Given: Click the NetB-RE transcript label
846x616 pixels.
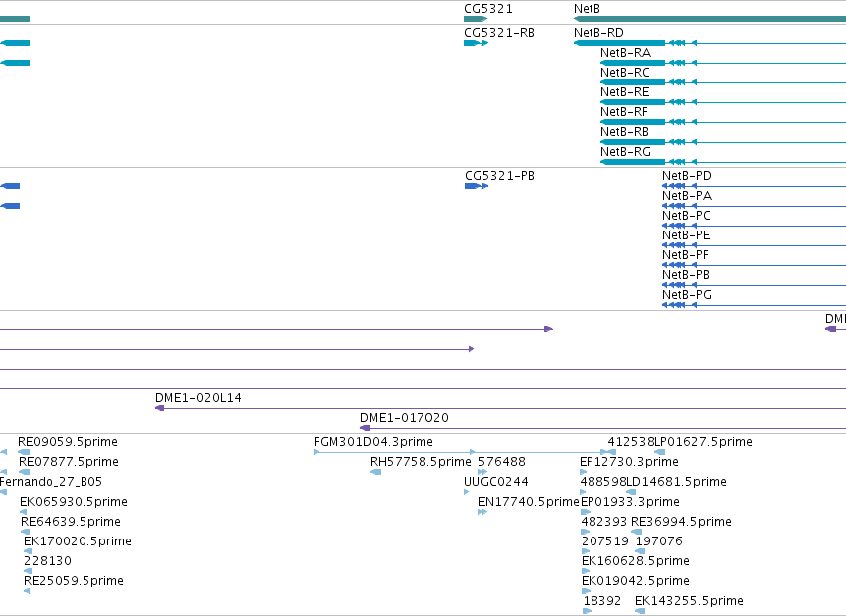Looking at the screenshot, I should click(x=624, y=92).
